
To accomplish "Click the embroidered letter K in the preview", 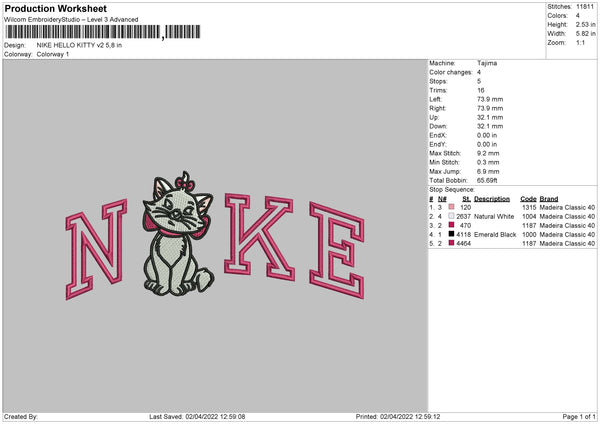I will coord(259,236).
